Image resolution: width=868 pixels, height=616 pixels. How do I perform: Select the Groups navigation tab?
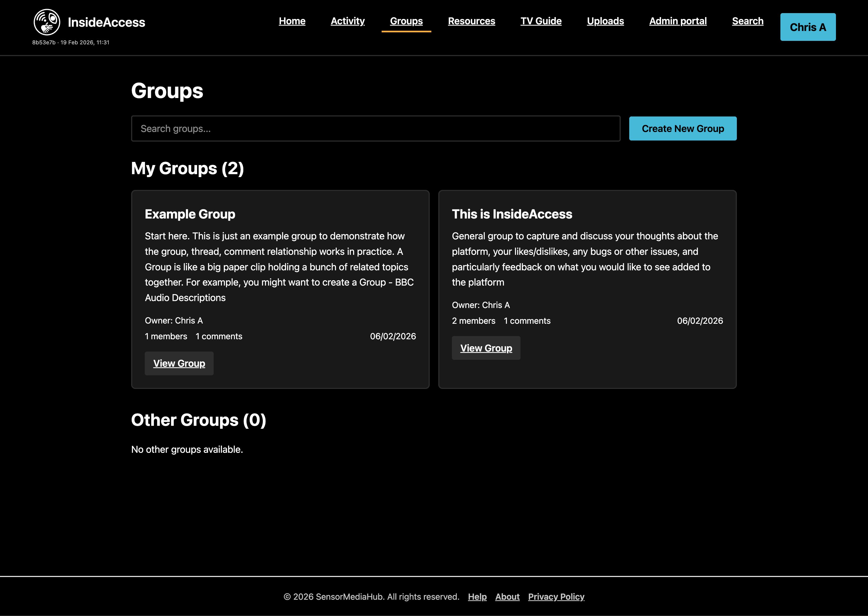[406, 21]
